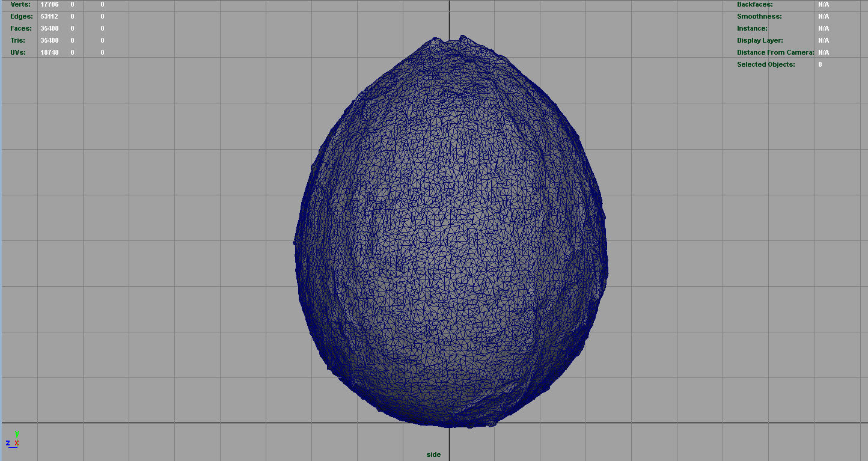
Task: Click the N/A value beside Display Layer
Action: pos(824,40)
